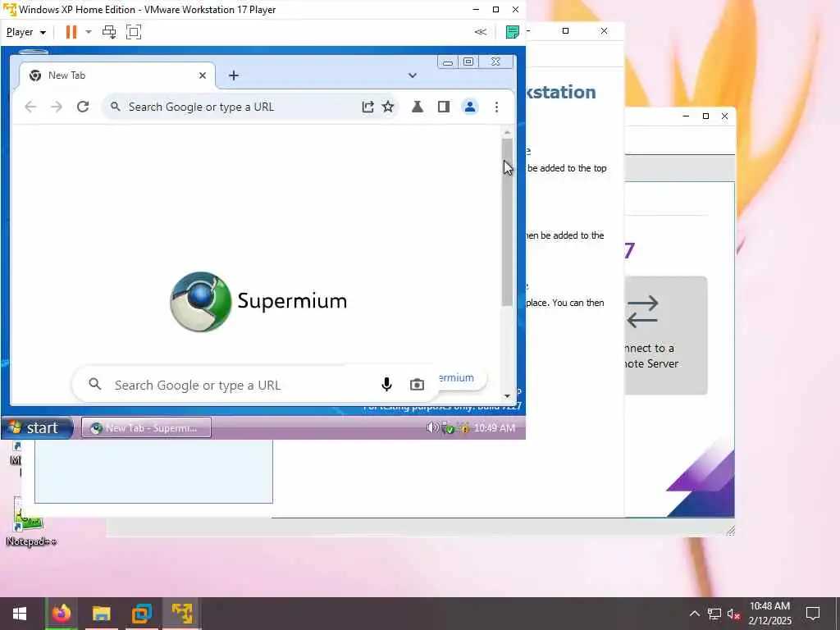The width and height of the screenshot is (840, 630).
Task: Send Ctrl+Alt+Del to the virtual machine
Action: point(109,32)
